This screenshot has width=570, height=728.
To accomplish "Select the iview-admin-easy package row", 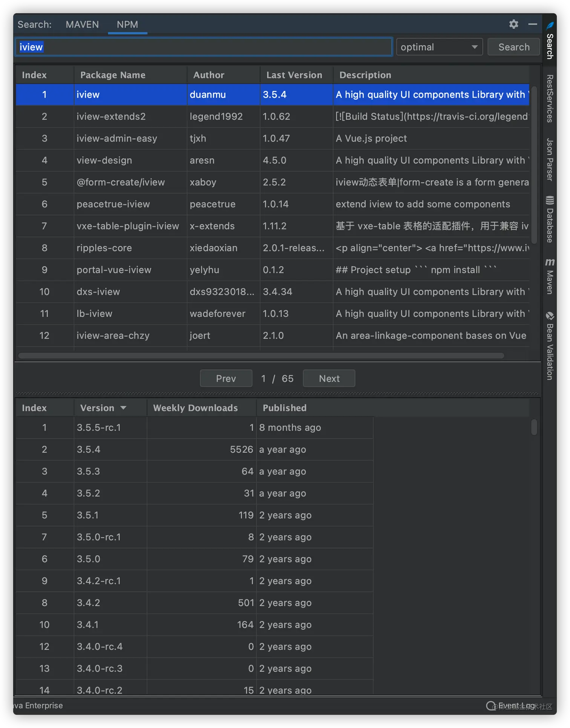I will pos(272,138).
